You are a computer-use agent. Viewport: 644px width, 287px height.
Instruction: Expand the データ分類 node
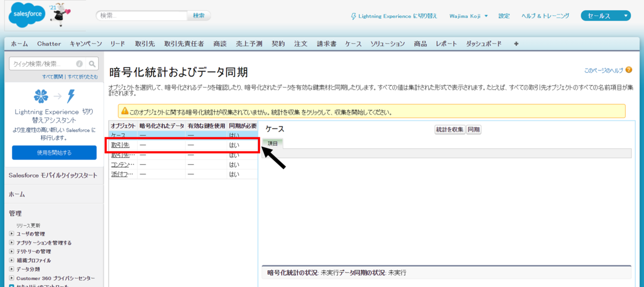tap(12, 269)
